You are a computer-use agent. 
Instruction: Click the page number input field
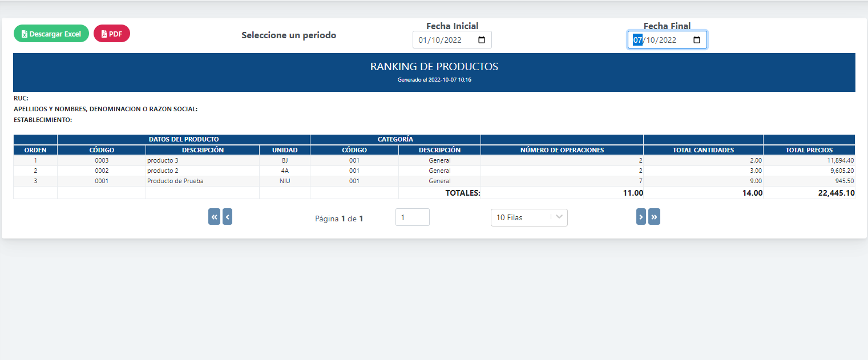point(412,217)
